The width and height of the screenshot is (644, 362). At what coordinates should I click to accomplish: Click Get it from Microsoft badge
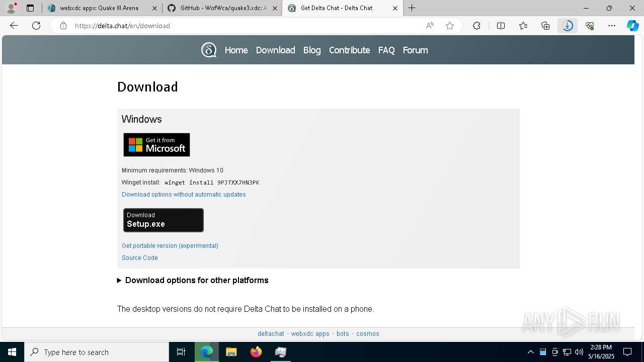[x=156, y=145]
